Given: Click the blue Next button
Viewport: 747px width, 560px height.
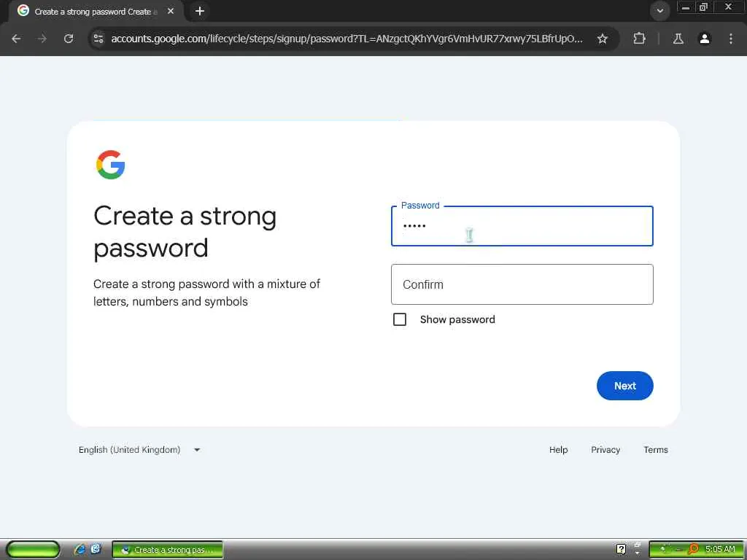Looking at the screenshot, I should click(x=624, y=386).
